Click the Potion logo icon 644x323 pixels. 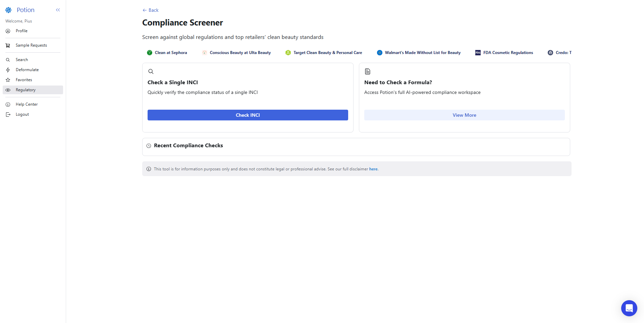(8, 10)
